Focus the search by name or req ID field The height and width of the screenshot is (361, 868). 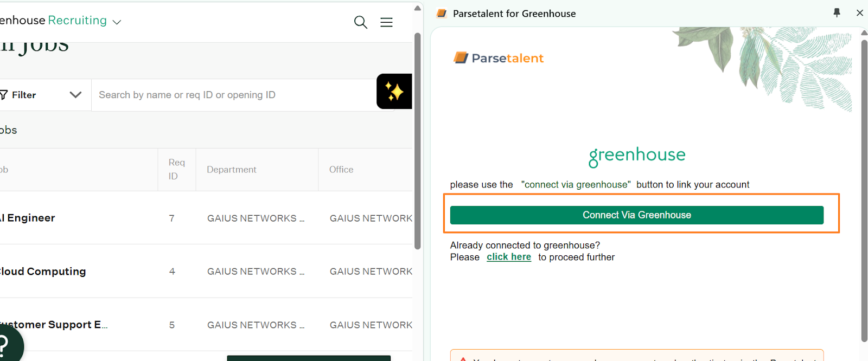234,95
